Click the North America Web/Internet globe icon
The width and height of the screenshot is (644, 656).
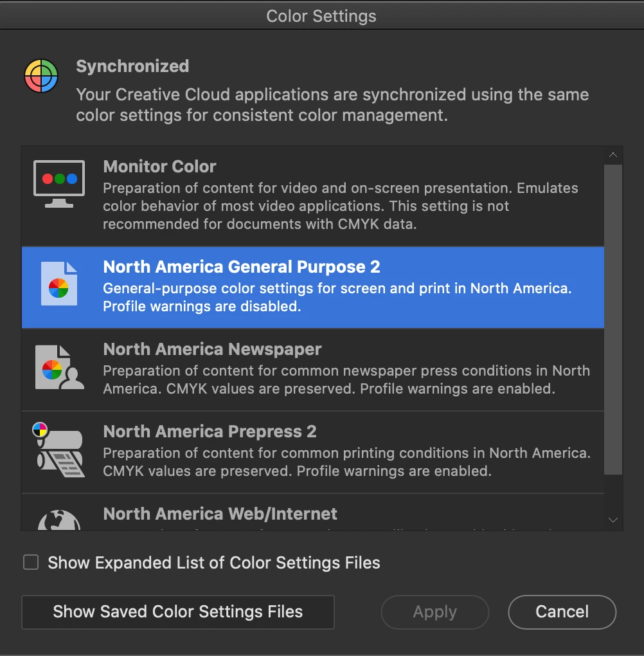[x=59, y=520]
